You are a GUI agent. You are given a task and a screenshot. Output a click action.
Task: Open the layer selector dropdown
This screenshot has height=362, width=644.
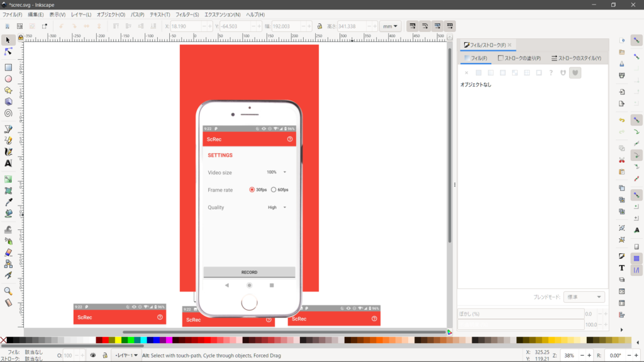click(x=126, y=356)
